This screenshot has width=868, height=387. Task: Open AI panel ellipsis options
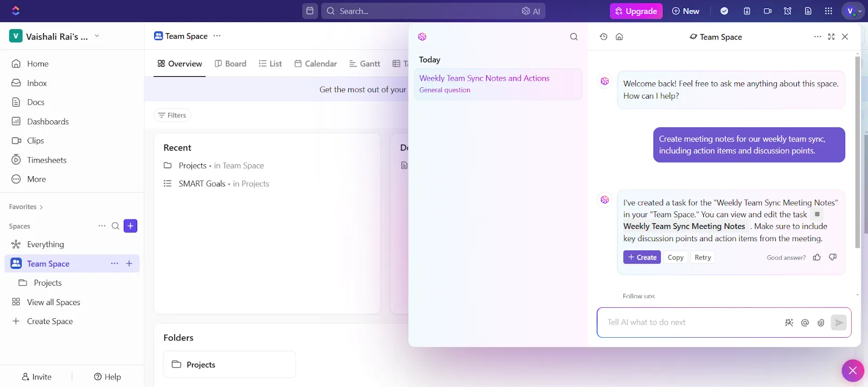[x=818, y=37]
